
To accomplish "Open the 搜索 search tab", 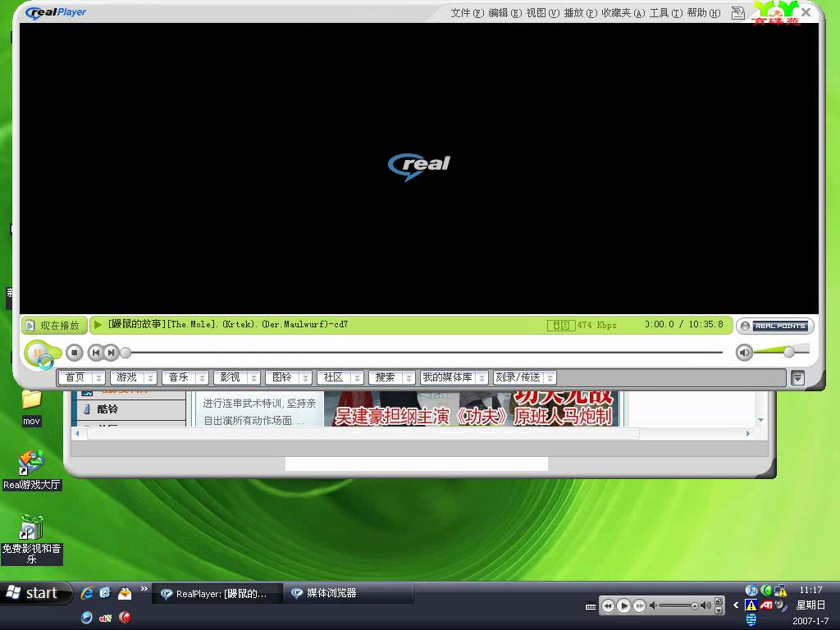I will point(386,377).
